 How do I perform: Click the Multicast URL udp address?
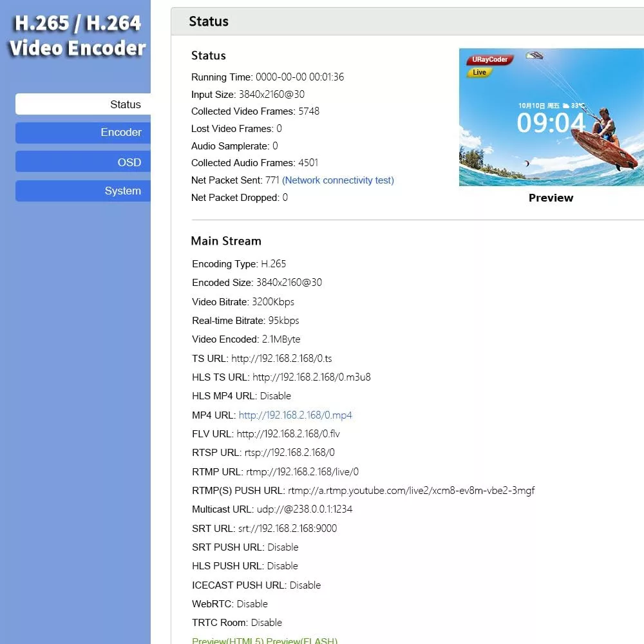coord(305,509)
